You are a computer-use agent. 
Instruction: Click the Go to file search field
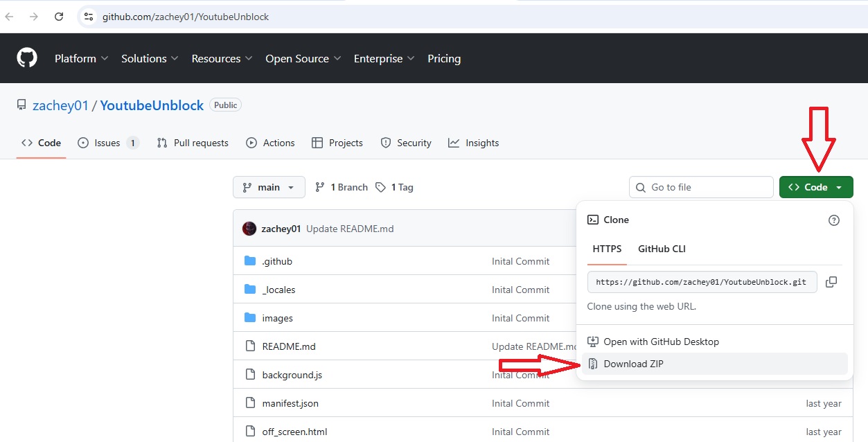point(701,187)
